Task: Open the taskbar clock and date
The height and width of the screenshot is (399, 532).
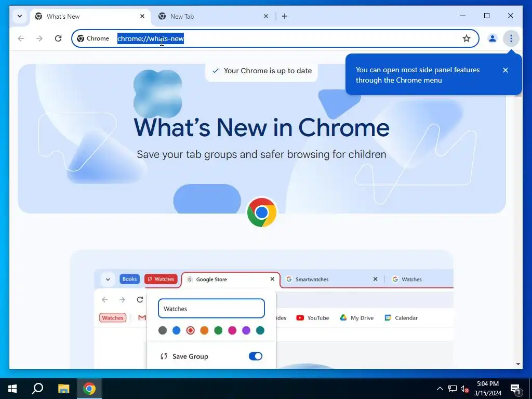Action: [x=488, y=389]
